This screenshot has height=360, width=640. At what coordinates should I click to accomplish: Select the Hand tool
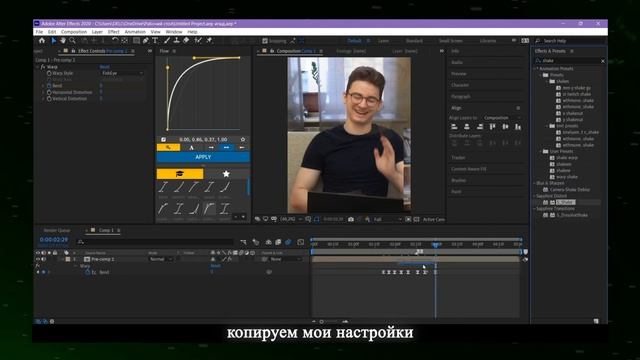coord(63,40)
